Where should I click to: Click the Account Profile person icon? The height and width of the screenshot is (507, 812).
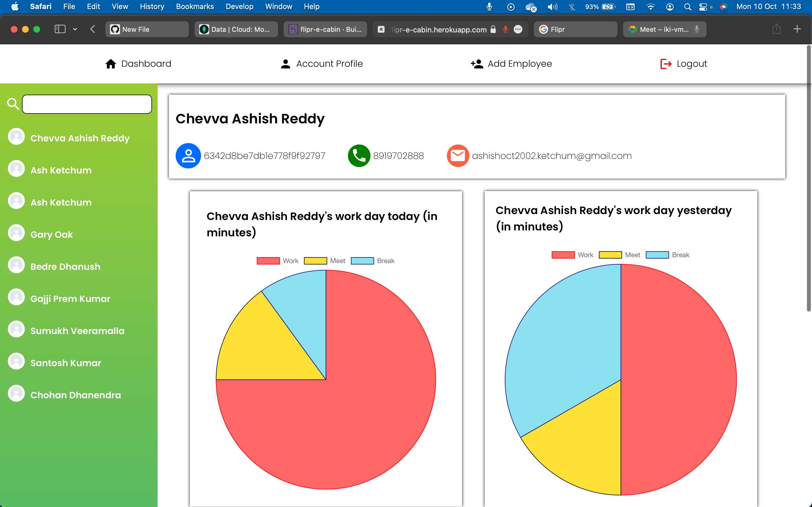(285, 64)
